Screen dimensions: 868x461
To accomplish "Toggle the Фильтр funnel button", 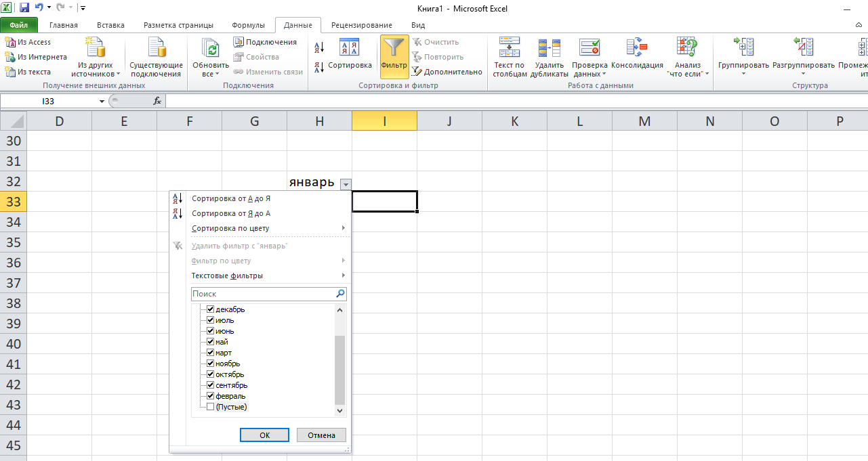I will (394, 57).
